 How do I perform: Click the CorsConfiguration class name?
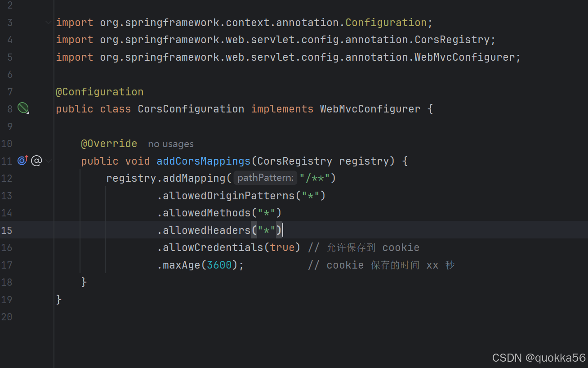coord(191,109)
